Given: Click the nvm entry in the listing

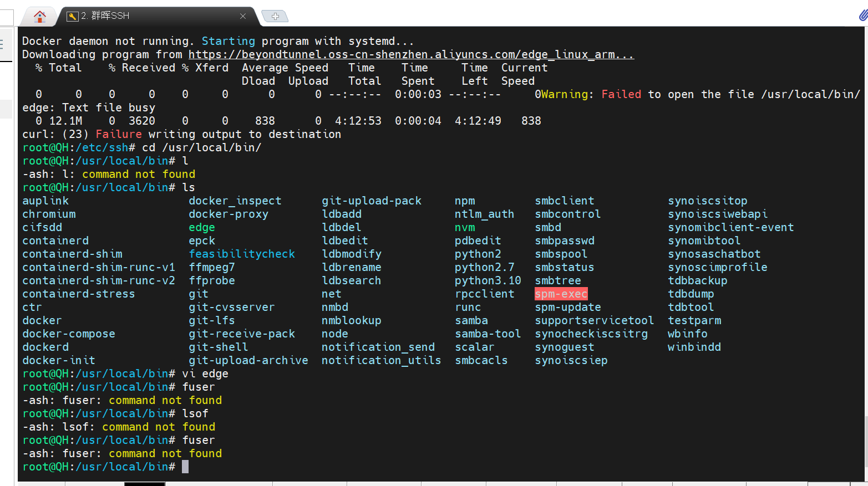Looking at the screenshot, I should tap(465, 227).
